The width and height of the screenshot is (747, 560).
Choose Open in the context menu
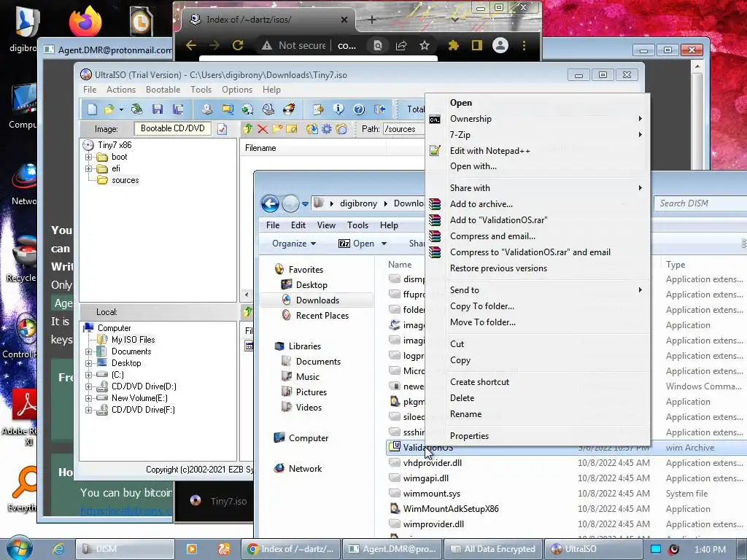tap(538, 103)
